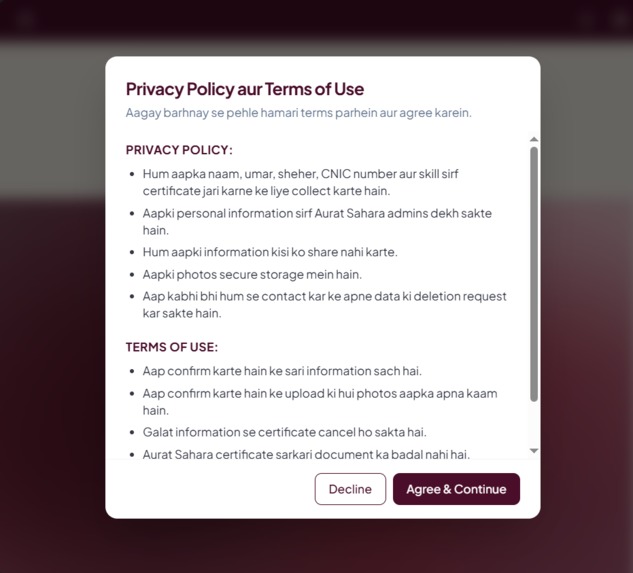Click the scrollbar up arrow
633x573 pixels.
(x=534, y=139)
